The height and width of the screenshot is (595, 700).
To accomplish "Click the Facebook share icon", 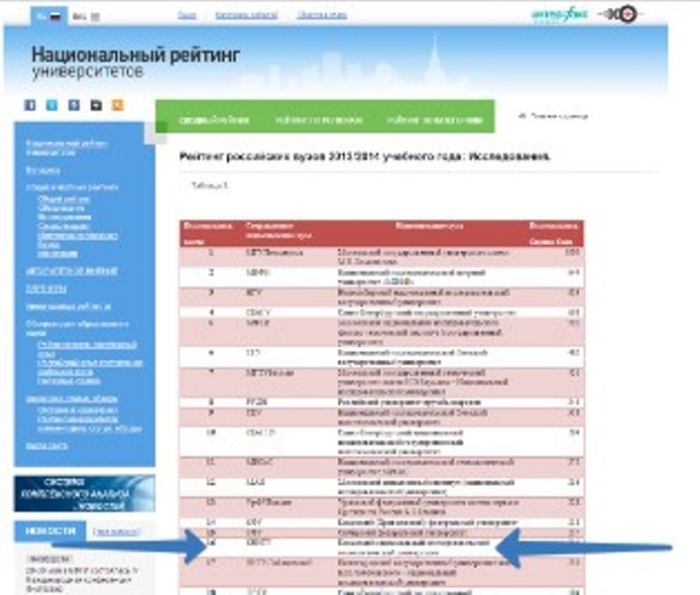I will pos(30,105).
